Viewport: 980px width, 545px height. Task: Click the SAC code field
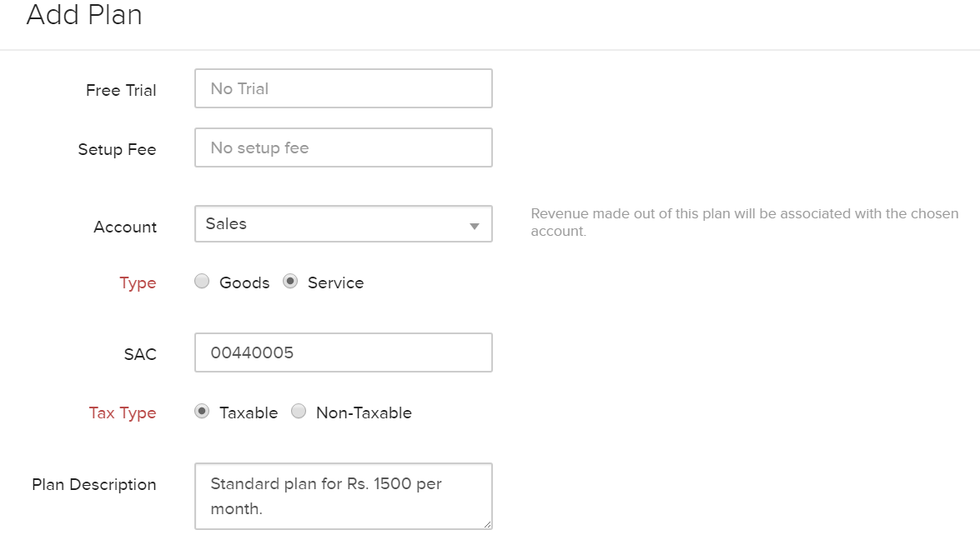[343, 352]
